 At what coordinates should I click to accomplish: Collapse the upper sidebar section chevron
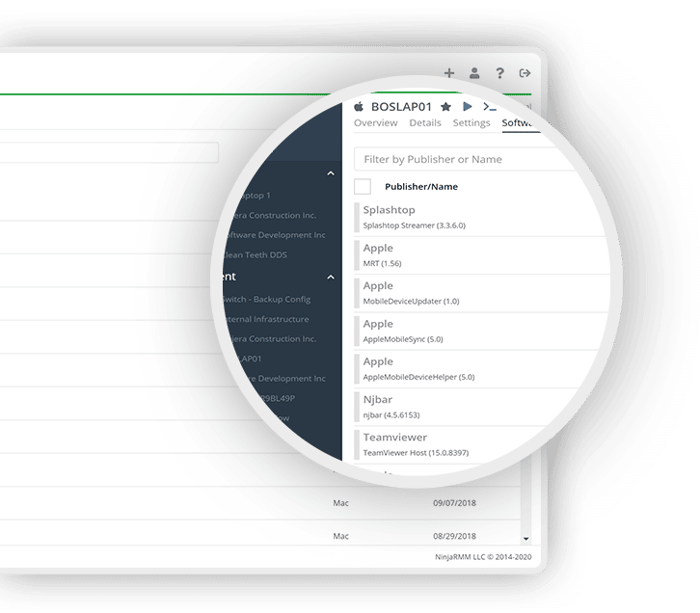(x=331, y=173)
